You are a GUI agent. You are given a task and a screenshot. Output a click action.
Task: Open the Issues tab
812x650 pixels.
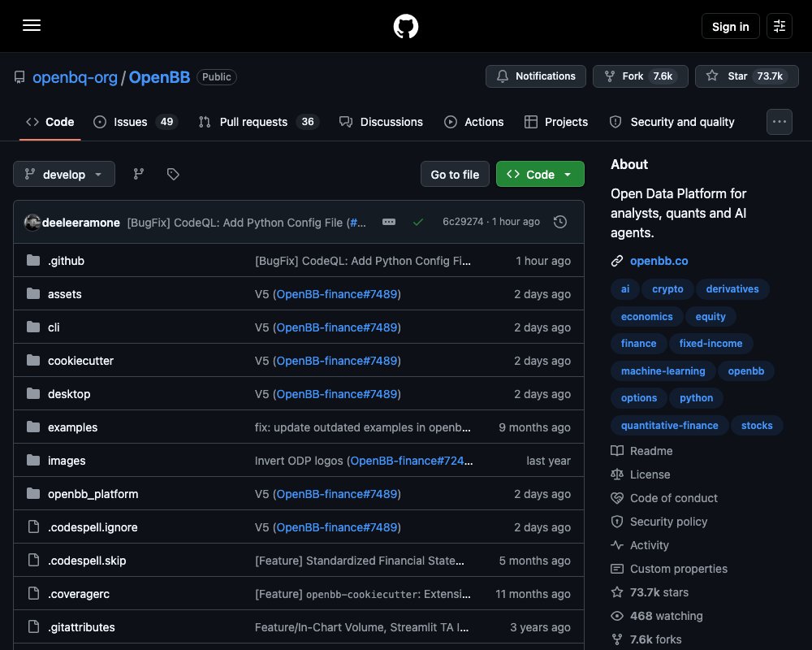click(136, 122)
